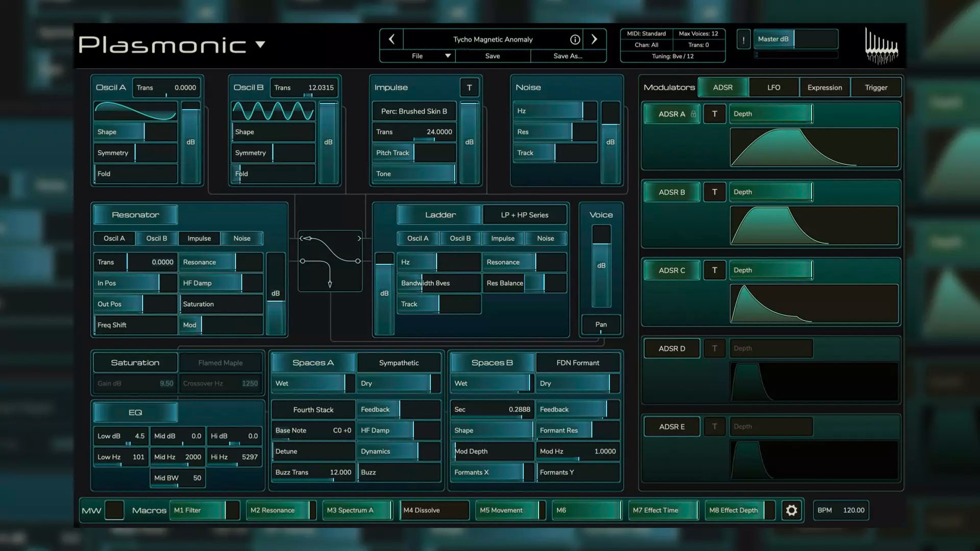Enable Oscil A input in Resonator
Viewport: 980px width, 551px height.
114,238
